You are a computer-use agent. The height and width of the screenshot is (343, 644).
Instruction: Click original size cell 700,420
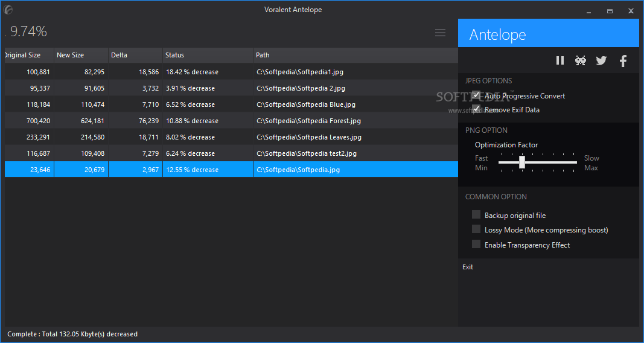pyautogui.click(x=29, y=121)
